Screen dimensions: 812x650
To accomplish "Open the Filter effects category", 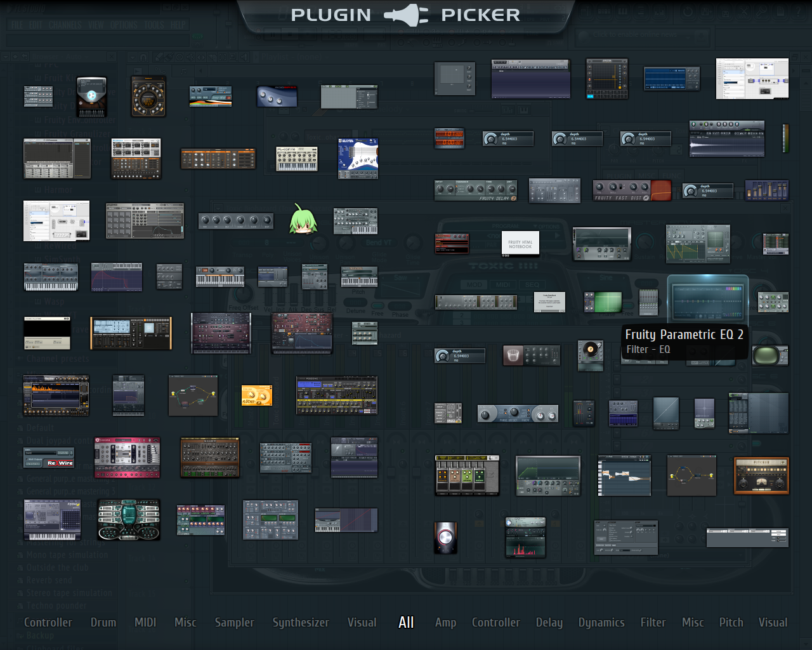I will (x=653, y=623).
